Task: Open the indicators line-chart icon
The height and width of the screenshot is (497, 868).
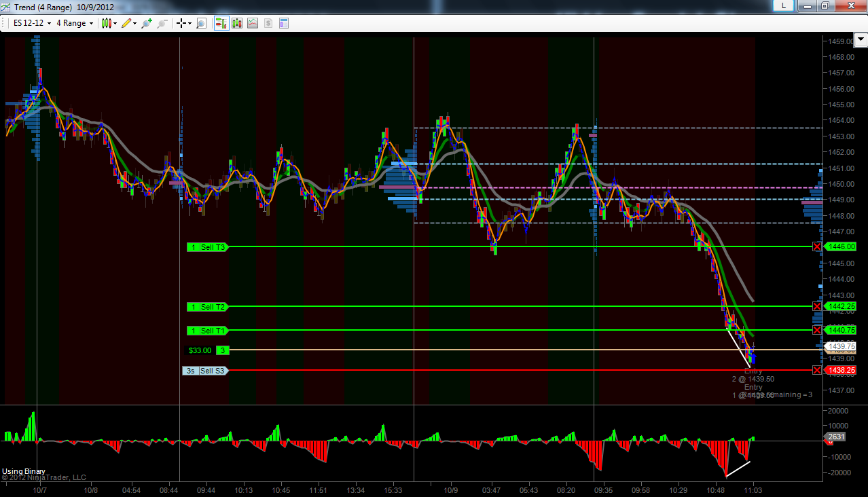Action: pos(253,23)
